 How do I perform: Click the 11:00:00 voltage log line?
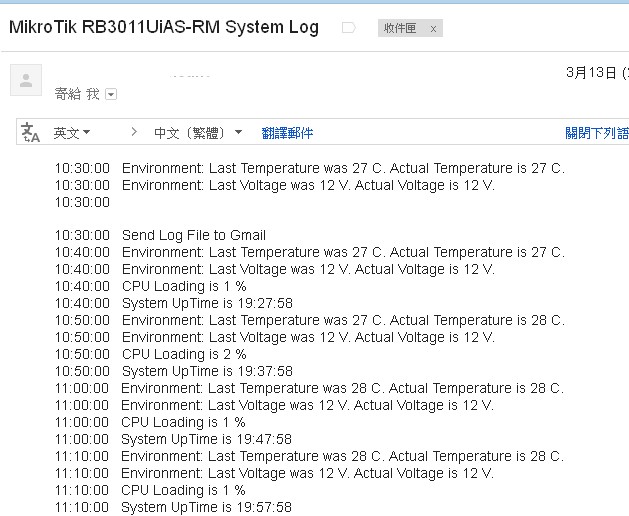(274, 405)
